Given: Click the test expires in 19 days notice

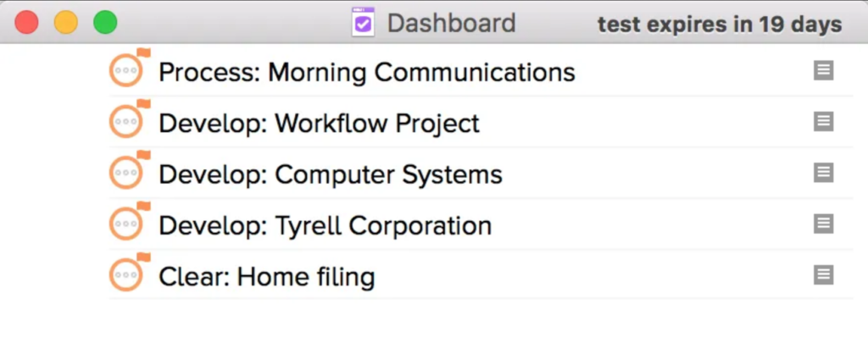Looking at the screenshot, I should pyautogui.click(x=720, y=24).
